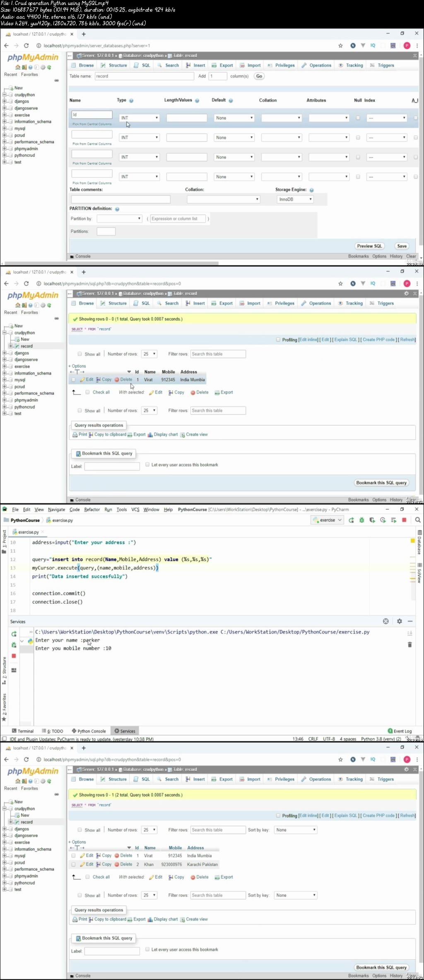The width and height of the screenshot is (424, 980).
Task: Click the Rerun icon in Services side toolbar
Action: click(x=14, y=634)
